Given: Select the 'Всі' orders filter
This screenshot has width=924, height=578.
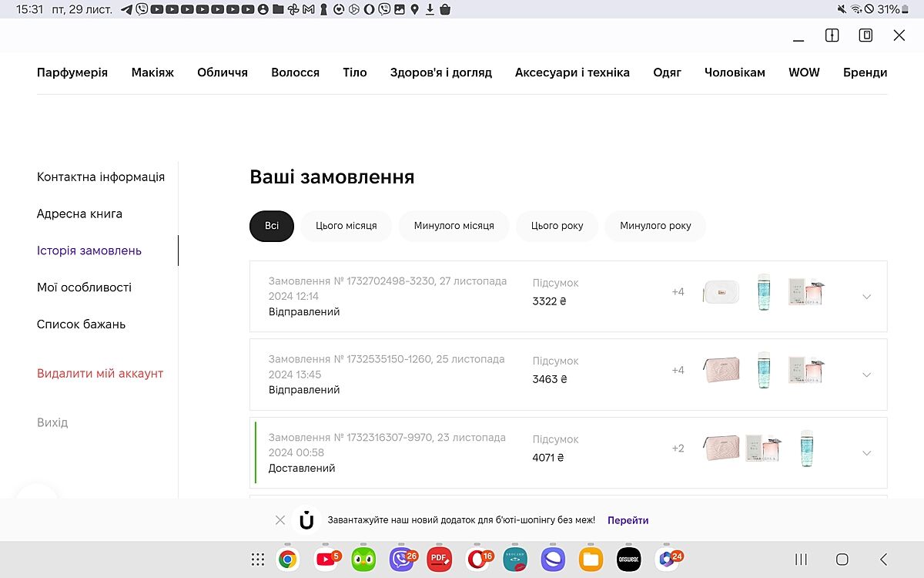Looking at the screenshot, I should click(272, 226).
